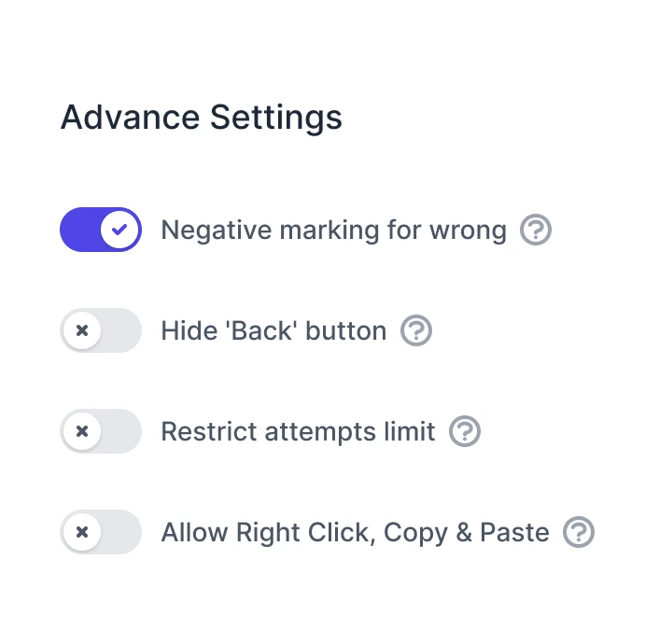Enable Allow Right Click, Copy & Paste toggle

coord(101,532)
